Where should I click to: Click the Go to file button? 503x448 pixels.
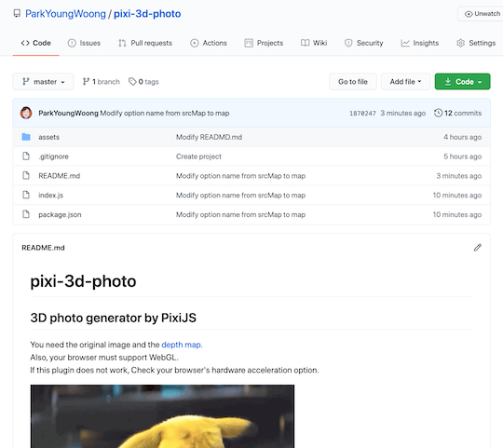point(353,82)
